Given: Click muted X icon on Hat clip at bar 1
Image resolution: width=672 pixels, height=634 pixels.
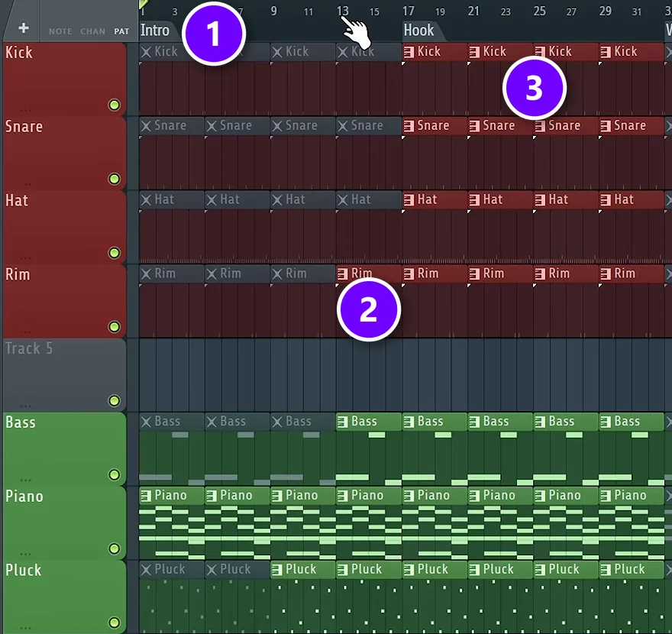Looking at the screenshot, I should pos(146,200).
